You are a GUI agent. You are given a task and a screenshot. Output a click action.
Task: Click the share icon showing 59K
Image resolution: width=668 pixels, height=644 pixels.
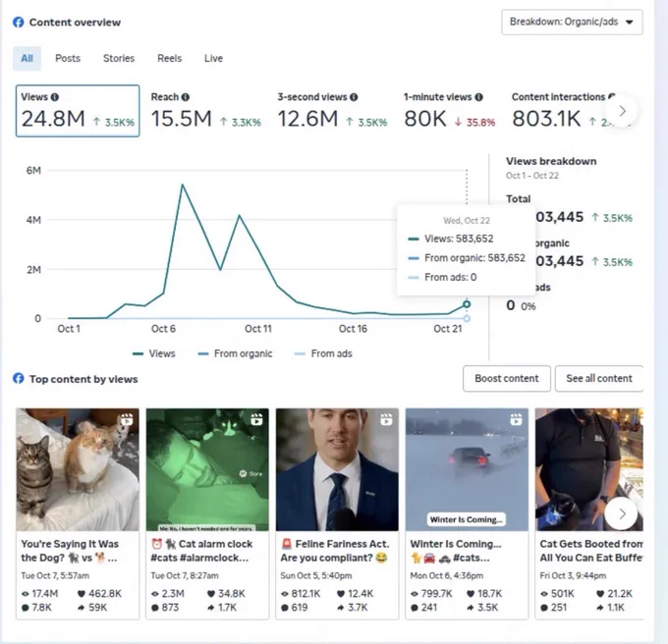click(x=82, y=608)
